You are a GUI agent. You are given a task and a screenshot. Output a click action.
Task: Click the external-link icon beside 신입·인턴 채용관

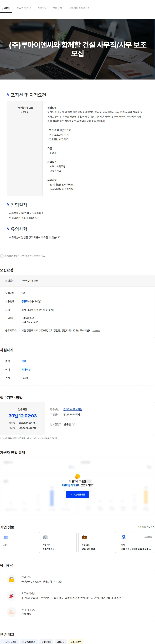(88, 8)
